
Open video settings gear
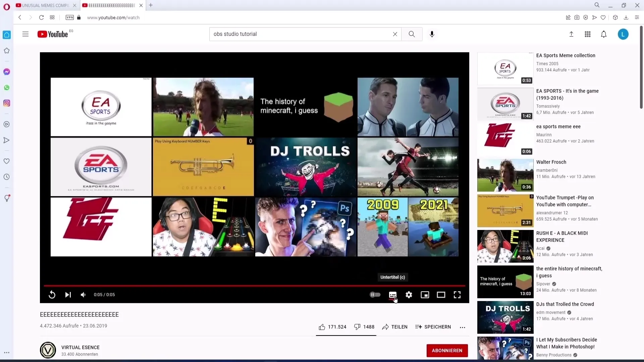click(409, 295)
